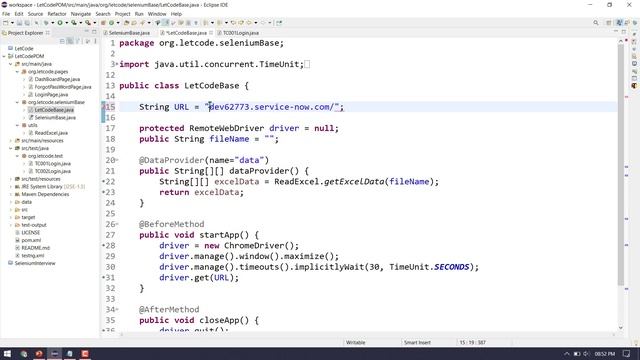Close the LetCodeBase.java editor tab

[211, 33]
